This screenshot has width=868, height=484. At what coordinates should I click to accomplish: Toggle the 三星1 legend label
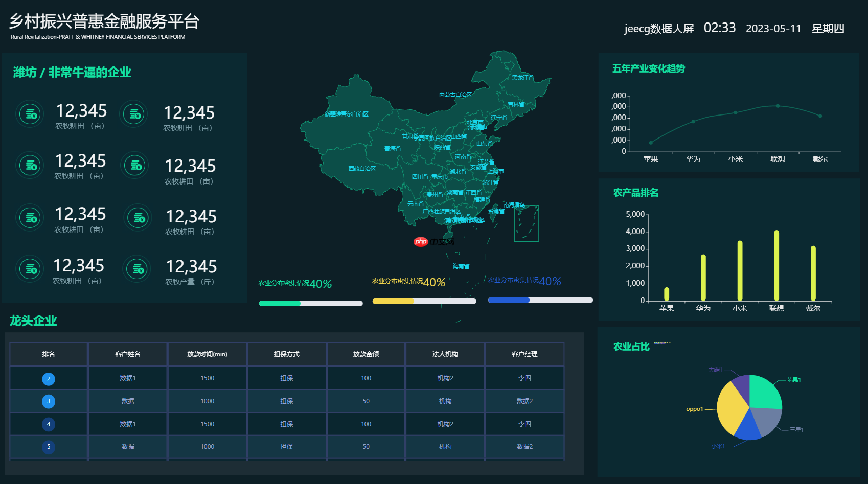(x=795, y=431)
